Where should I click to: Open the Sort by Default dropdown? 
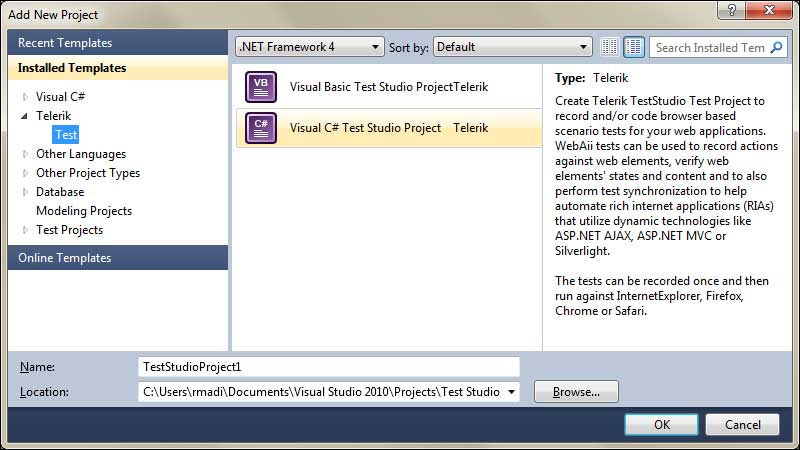coord(513,47)
